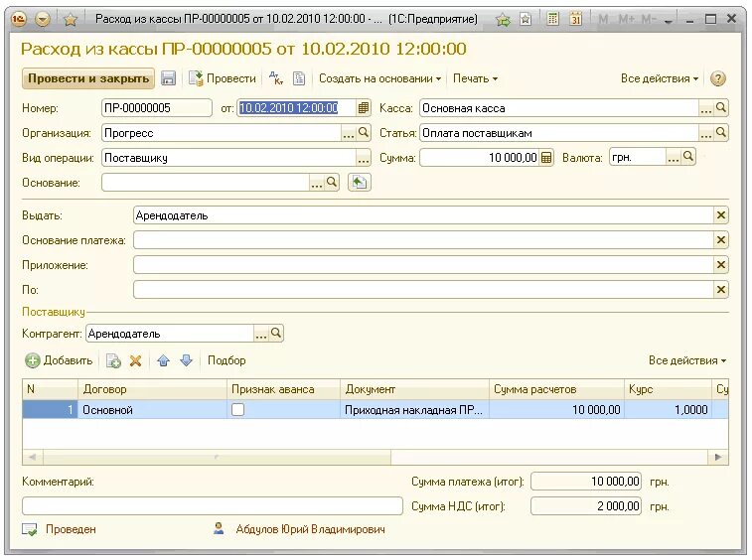Toggle the Признак аванса checkbox in row 1

[237, 409]
